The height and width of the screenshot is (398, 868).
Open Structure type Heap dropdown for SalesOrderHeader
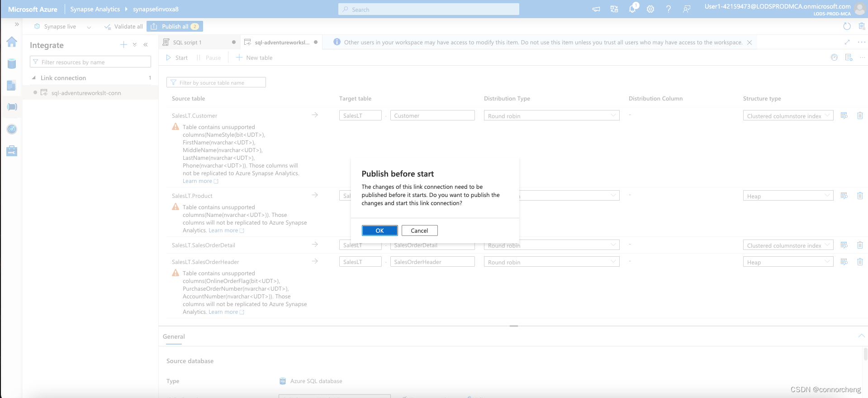788,262
